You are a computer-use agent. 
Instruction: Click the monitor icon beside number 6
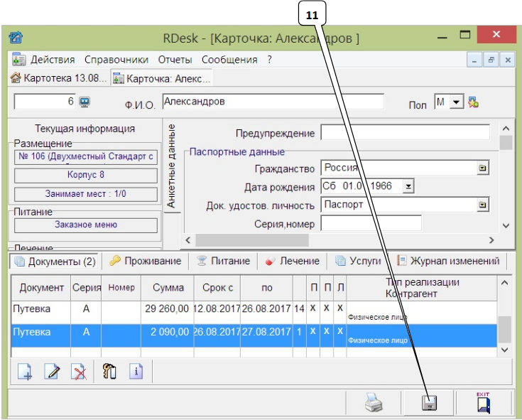84,102
